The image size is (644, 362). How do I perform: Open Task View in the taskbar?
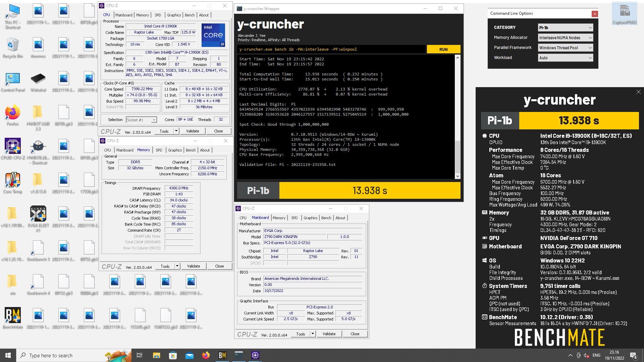(x=140, y=355)
